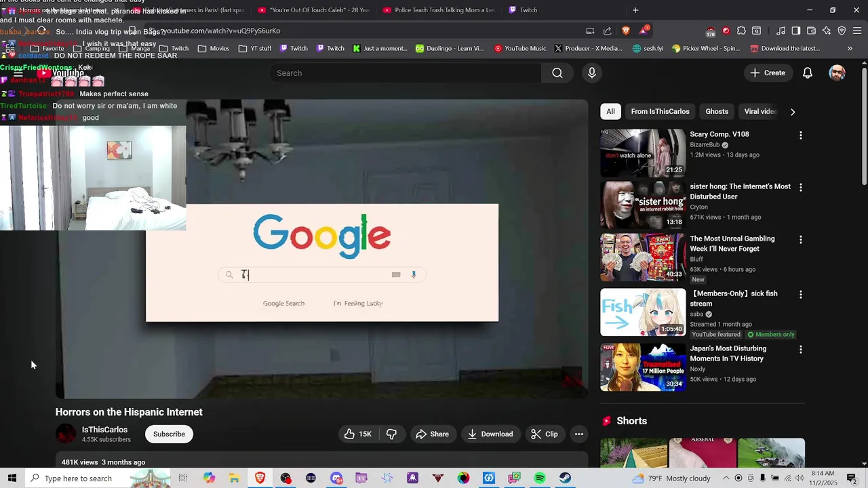This screenshot has height=488, width=868.
Task: Switch to "You're Out Of Touch Caleb" tab
Action: click(x=313, y=10)
